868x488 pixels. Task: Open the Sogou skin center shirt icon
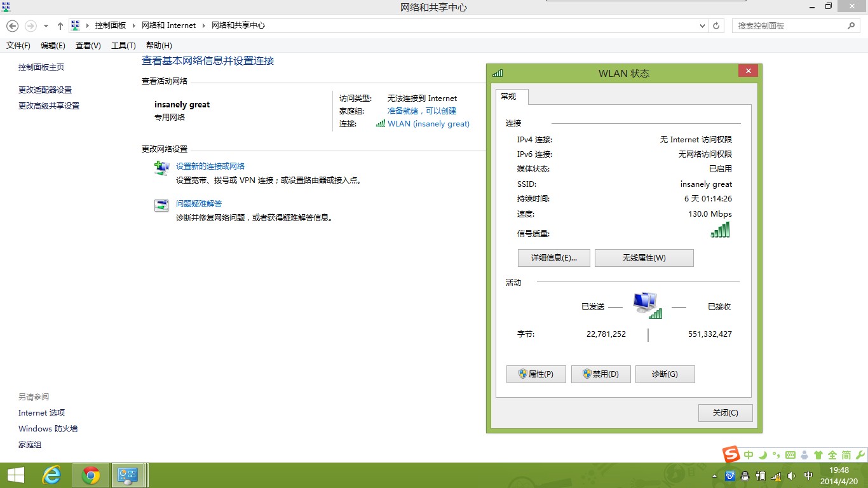[818, 455]
